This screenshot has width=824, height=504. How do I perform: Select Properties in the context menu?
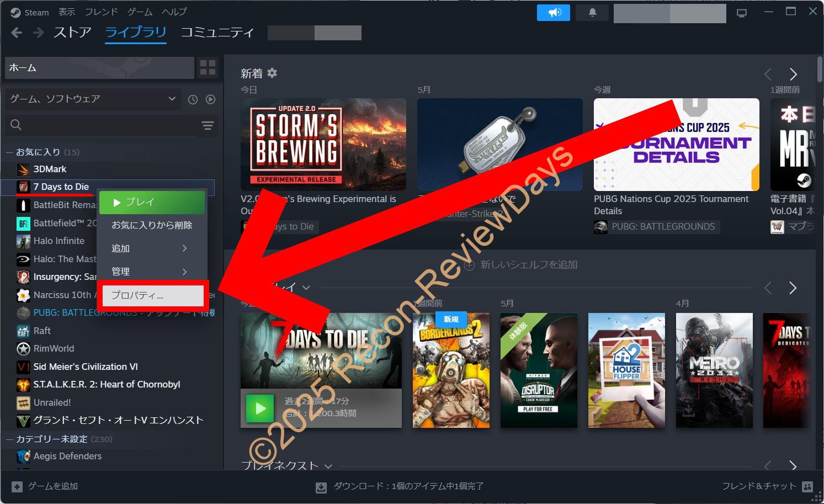tap(151, 295)
